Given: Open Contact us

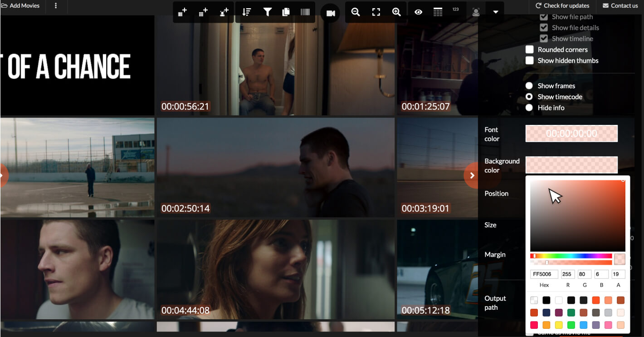Looking at the screenshot, I should tap(620, 5).
